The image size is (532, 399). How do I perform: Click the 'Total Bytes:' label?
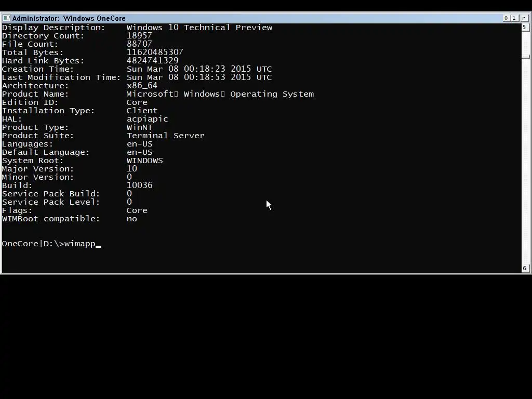point(33,52)
